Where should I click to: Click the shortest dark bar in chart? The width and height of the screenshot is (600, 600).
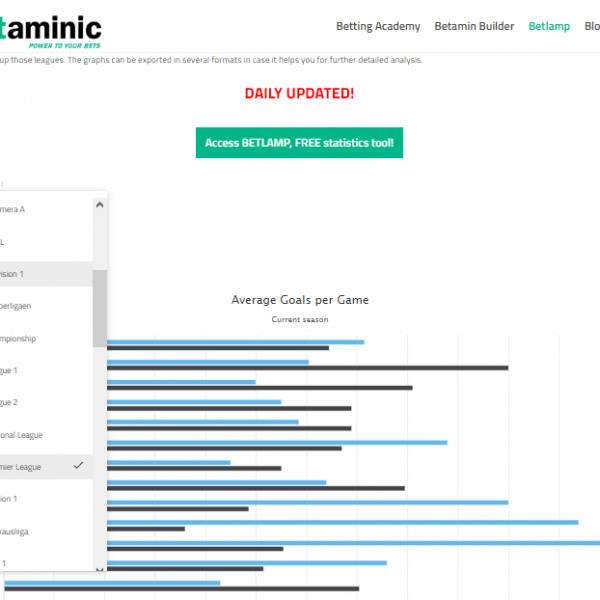click(146, 529)
